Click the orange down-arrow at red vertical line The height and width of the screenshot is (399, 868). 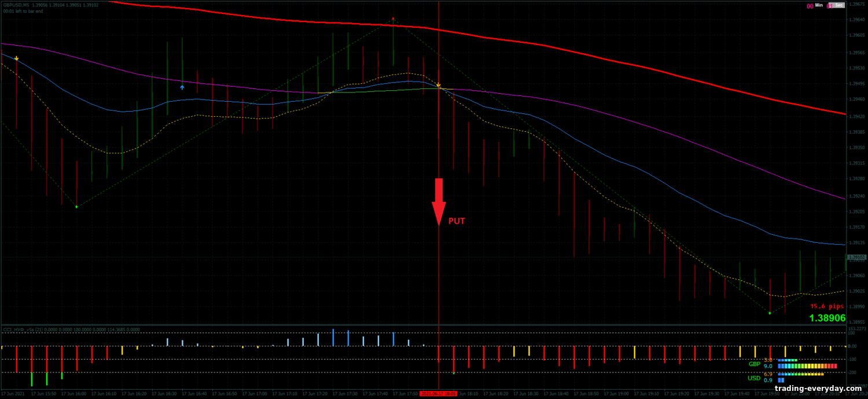(439, 85)
